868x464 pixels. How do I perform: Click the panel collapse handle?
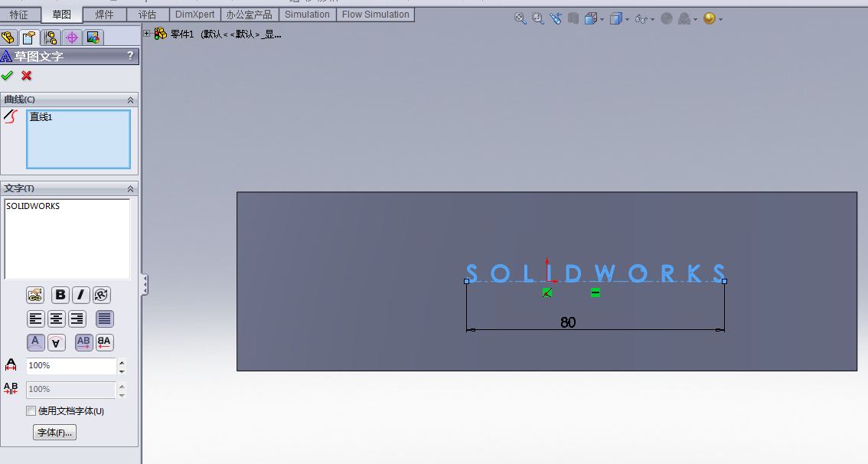(x=145, y=285)
